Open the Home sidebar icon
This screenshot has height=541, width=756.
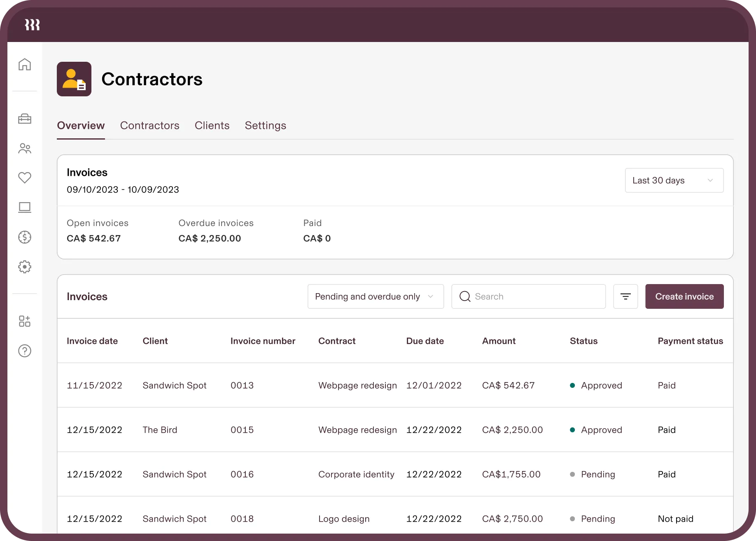tap(25, 64)
